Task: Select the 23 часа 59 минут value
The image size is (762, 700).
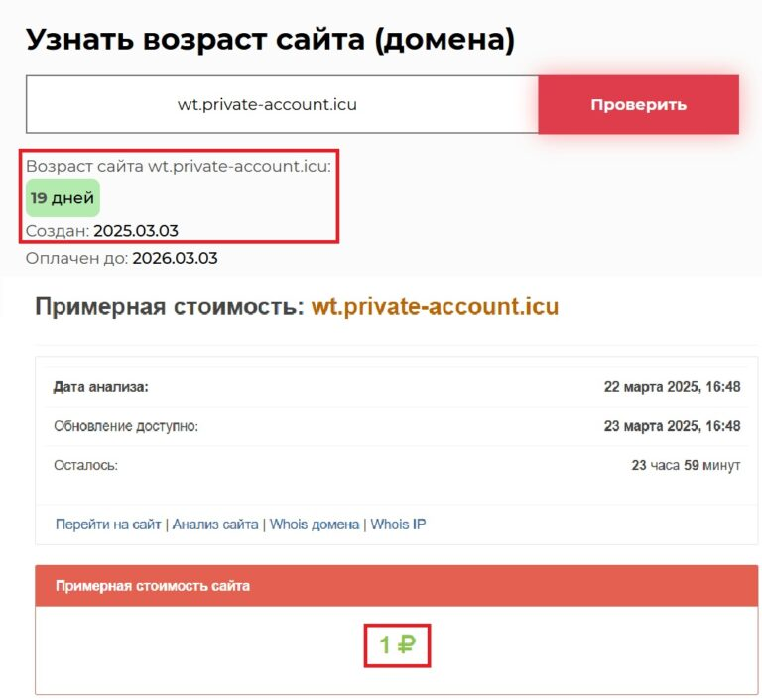Action: (686, 464)
